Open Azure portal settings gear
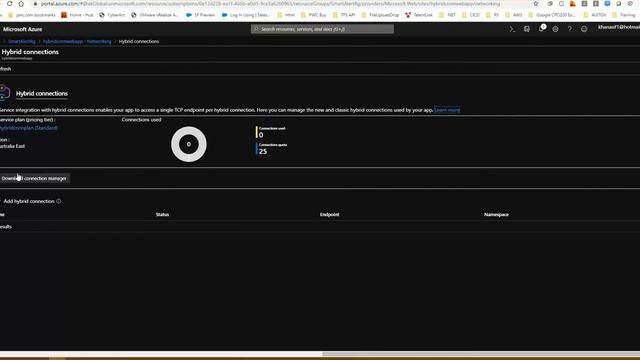Screen dimensions: 640x360 (x=556, y=29)
